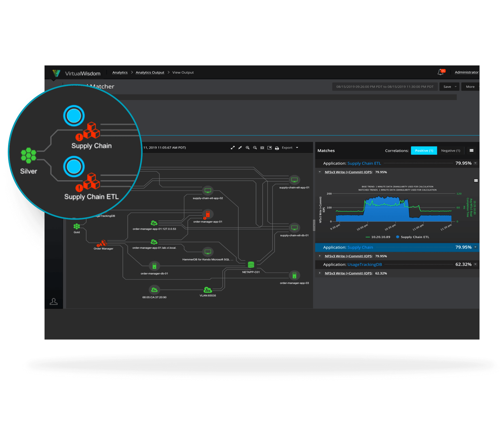Open dropdown beside UsageTrackingDB 62.32%
Viewport: 504px width, 439px height.
pyautogui.click(x=475, y=265)
